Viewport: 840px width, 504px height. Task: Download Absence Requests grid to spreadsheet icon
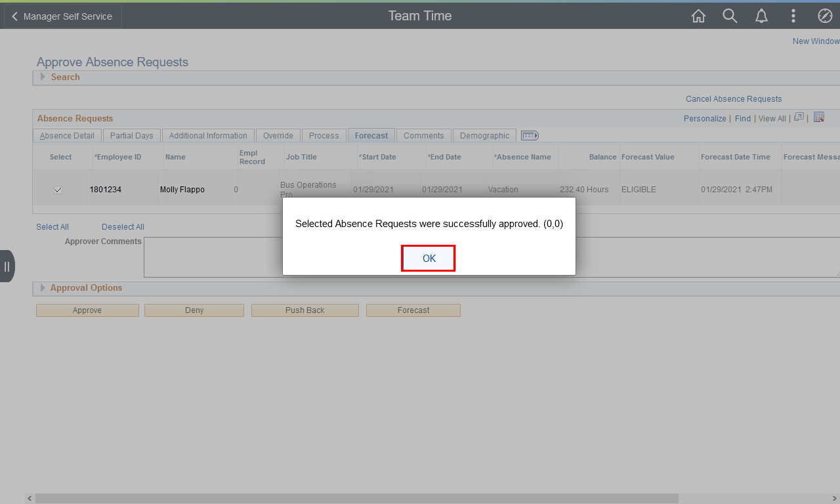818,117
